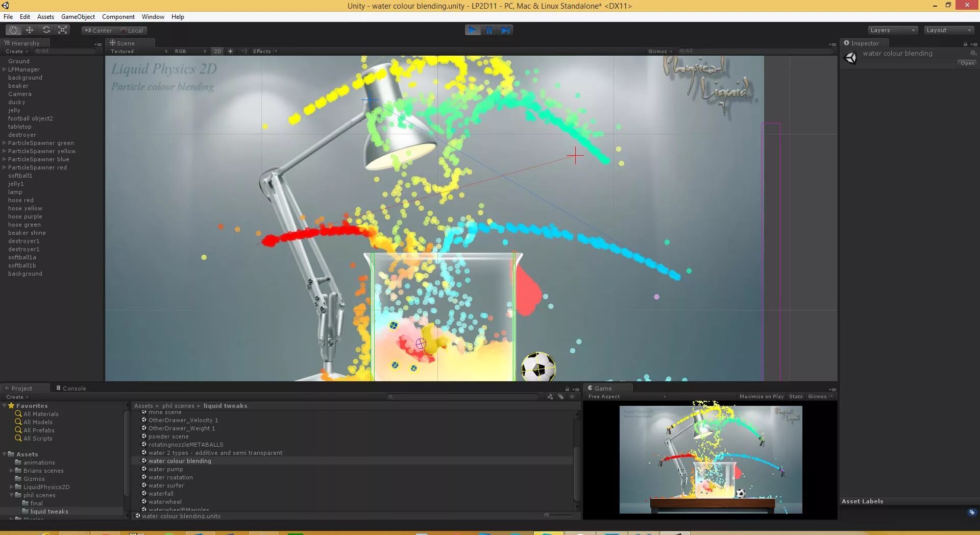The width and height of the screenshot is (980, 535).
Task: Open Project Create dropdown
Action: coord(17,397)
